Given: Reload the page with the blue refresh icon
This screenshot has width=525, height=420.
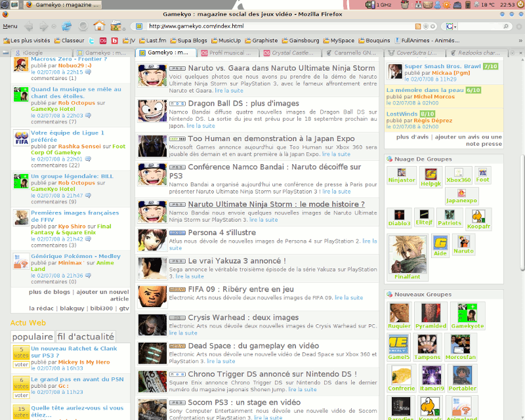Looking at the screenshot, I should pyautogui.click(x=67, y=26).
